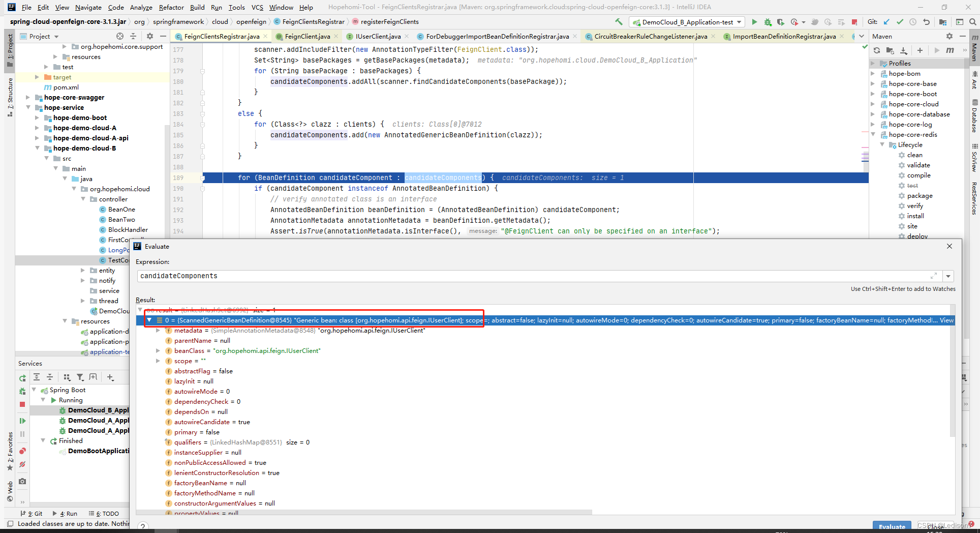
Task: Collapse the result element 0 ScannedGenericBeanDefinition node
Action: 149,320
